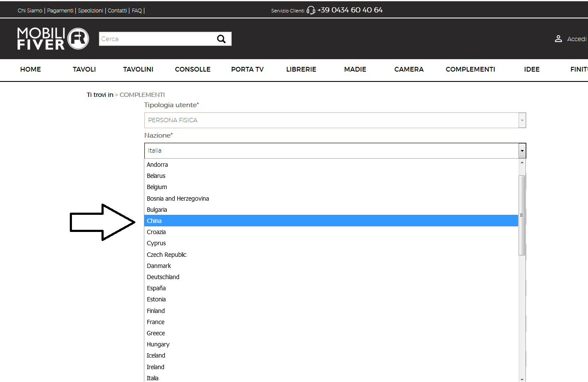
Task: Select Finland from the country list
Action: tap(331, 311)
